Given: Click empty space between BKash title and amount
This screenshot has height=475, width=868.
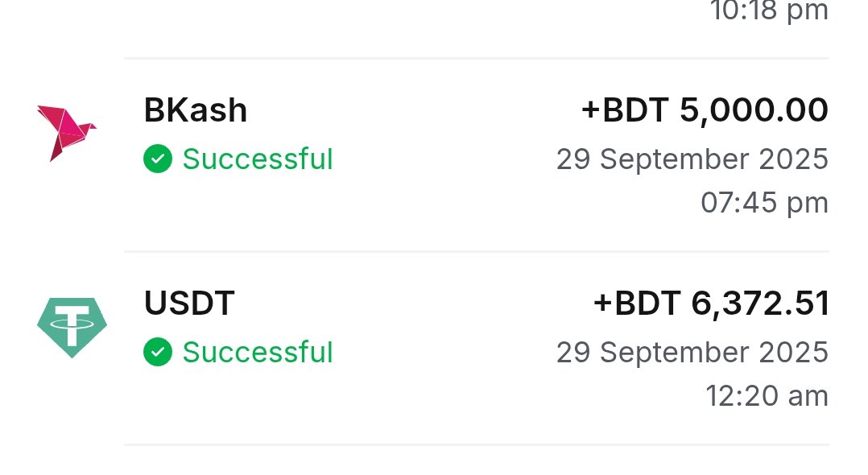Looking at the screenshot, I should [x=411, y=110].
